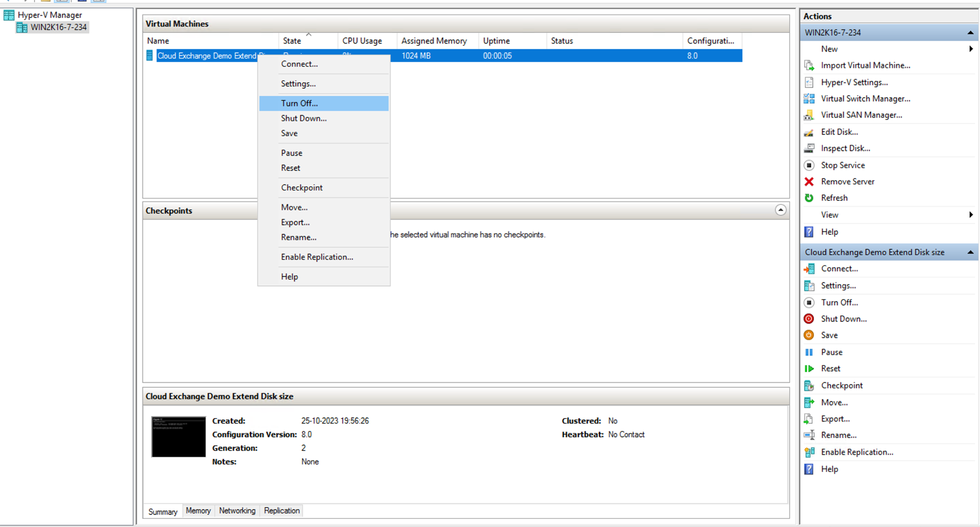The width and height of the screenshot is (980, 527).
Task: Click the Stop Service icon
Action: coord(809,165)
